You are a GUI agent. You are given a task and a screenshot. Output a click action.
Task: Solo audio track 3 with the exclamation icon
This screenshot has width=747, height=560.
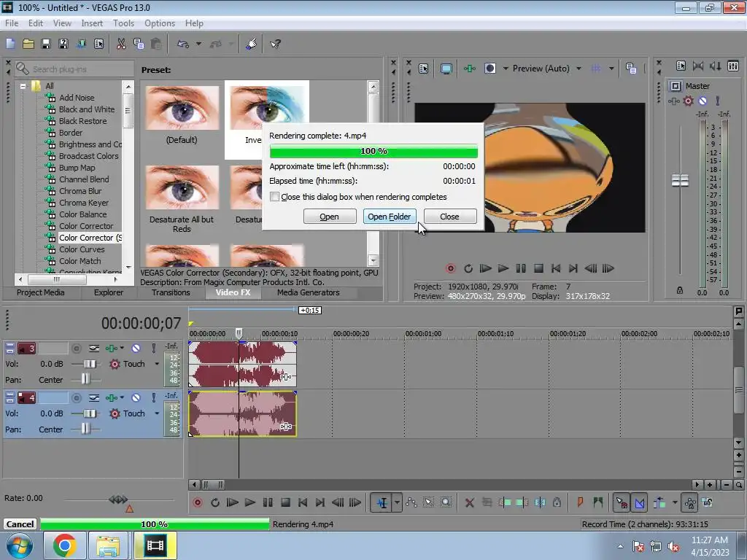click(153, 348)
